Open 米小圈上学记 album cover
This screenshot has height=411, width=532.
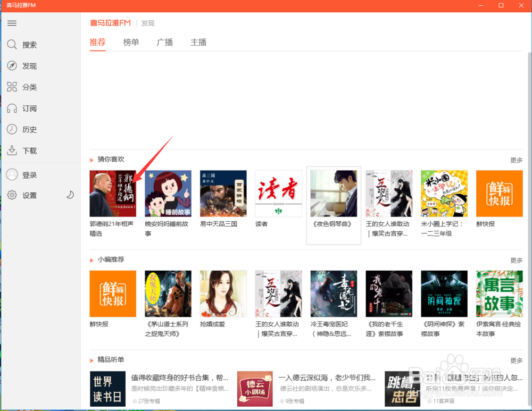tap(444, 194)
